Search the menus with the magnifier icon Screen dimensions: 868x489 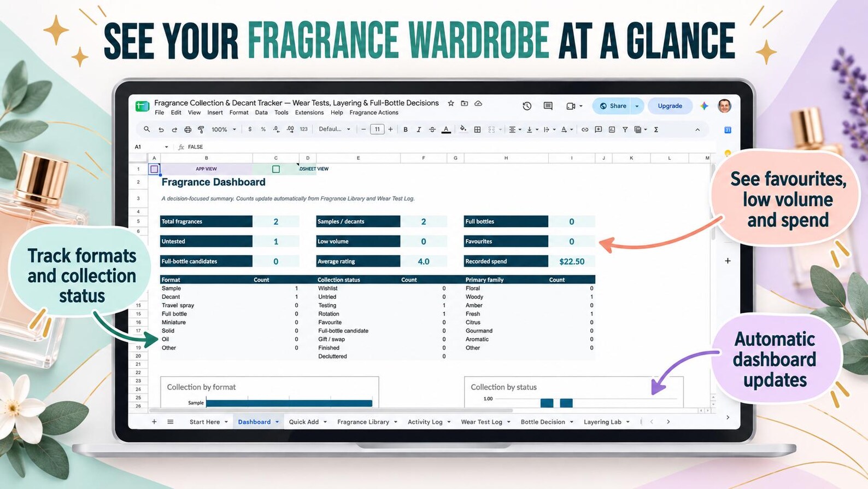point(146,130)
